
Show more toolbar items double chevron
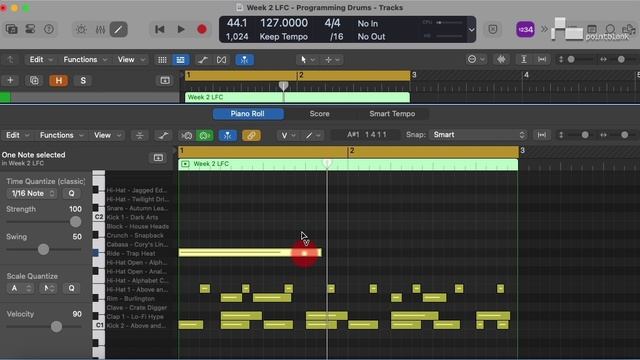pos(544,29)
